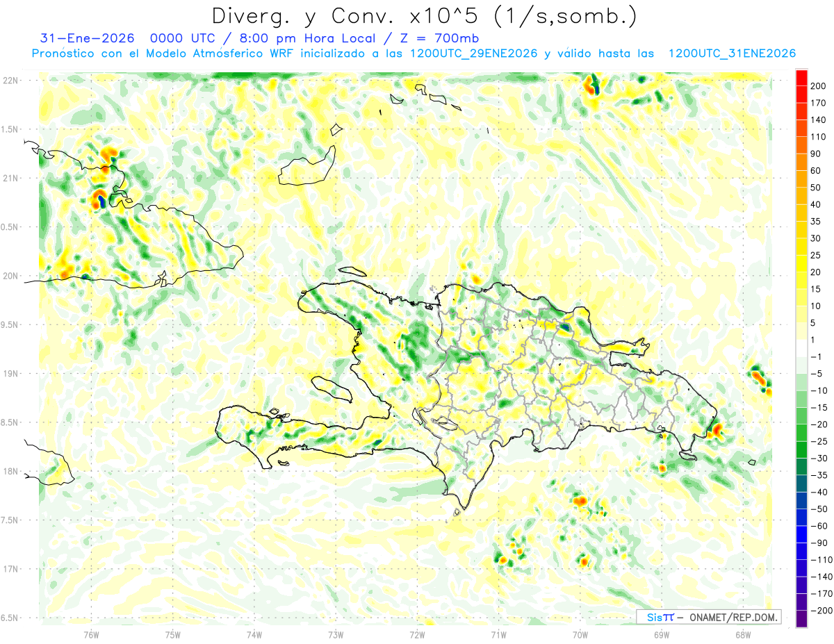Viewport: 834px width, 644px height.
Task: Click the 19N latitude label
Action: click(x=10, y=374)
